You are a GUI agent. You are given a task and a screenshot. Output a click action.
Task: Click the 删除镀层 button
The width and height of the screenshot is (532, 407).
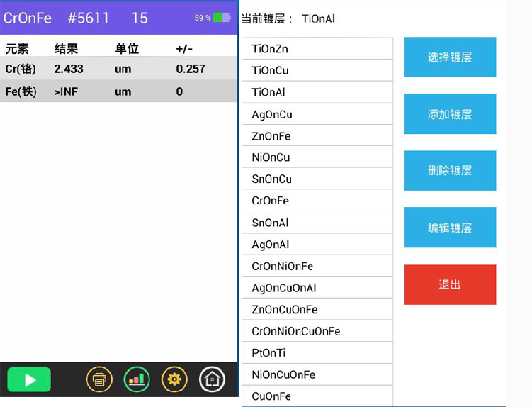[450, 171]
